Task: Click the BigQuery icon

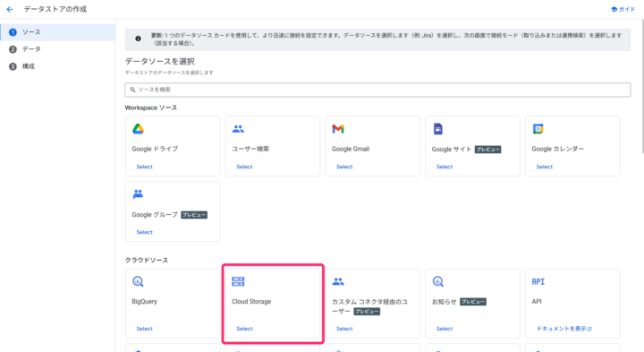Action: (x=138, y=281)
